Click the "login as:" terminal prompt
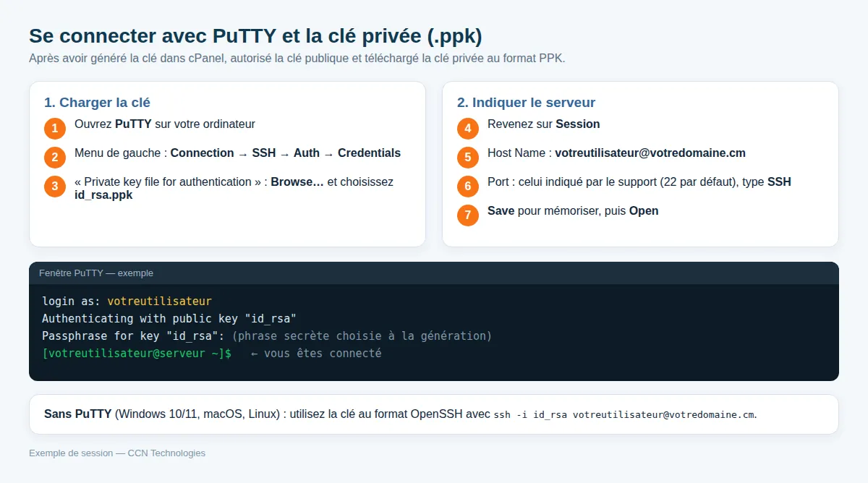The width and height of the screenshot is (868, 483). coord(72,301)
